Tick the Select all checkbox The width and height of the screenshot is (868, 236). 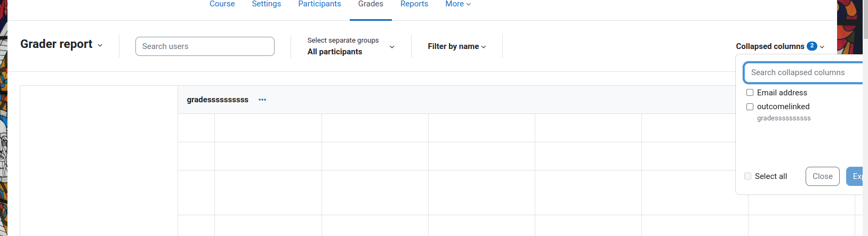coord(748,176)
